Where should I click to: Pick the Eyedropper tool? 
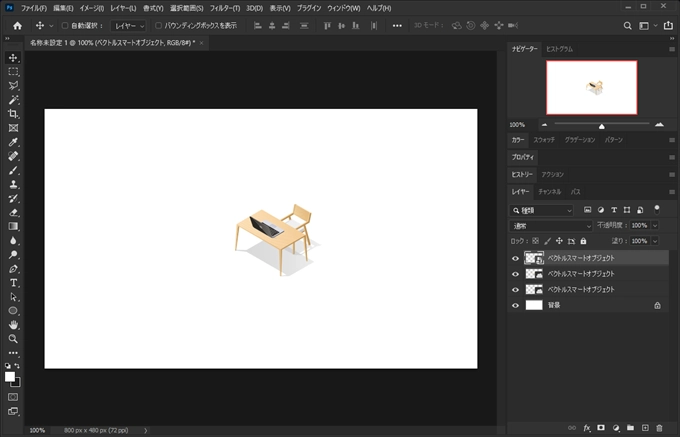tap(13, 142)
